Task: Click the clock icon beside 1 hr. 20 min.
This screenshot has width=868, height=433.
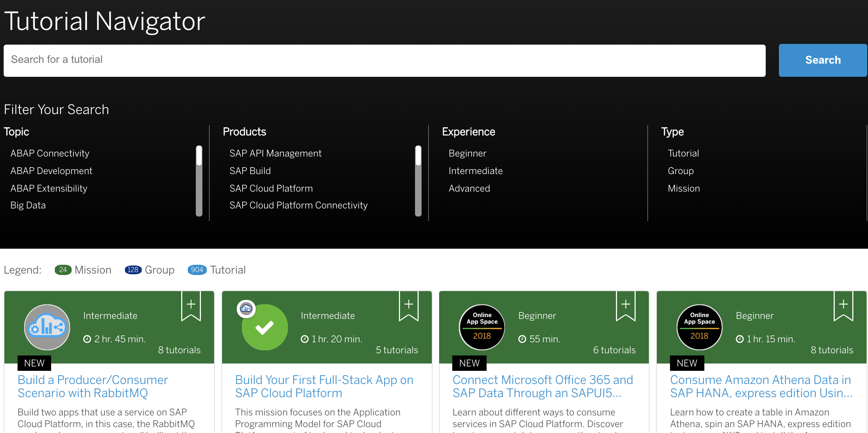Action: tap(304, 339)
